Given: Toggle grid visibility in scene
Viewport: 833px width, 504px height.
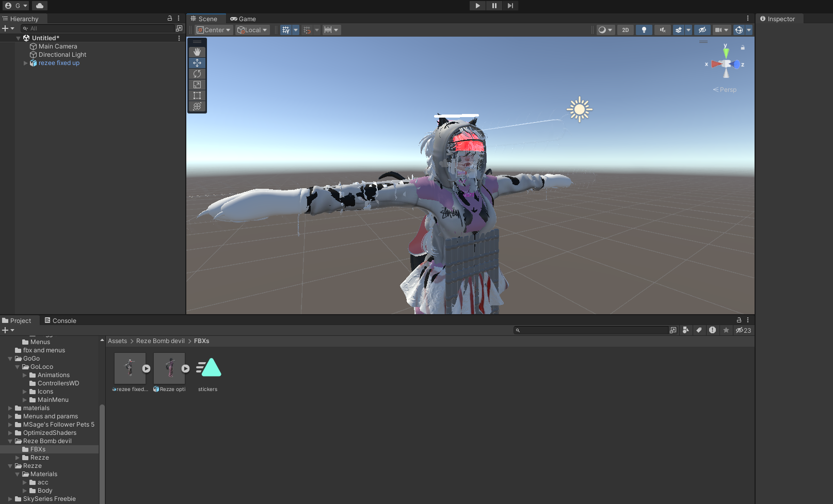Looking at the screenshot, I should [286, 30].
